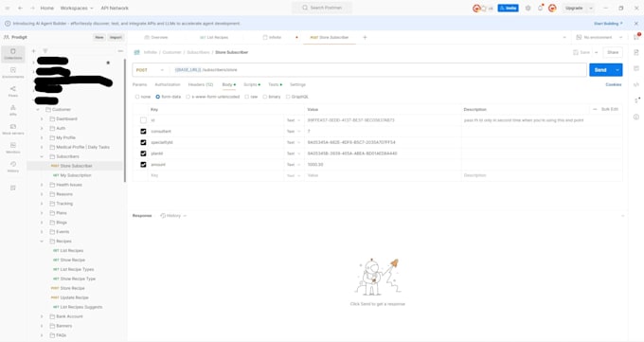The width and height of the screenshot is (644, 342).
Task: Click the filter icon above collections list
Action: coord(45,51)
